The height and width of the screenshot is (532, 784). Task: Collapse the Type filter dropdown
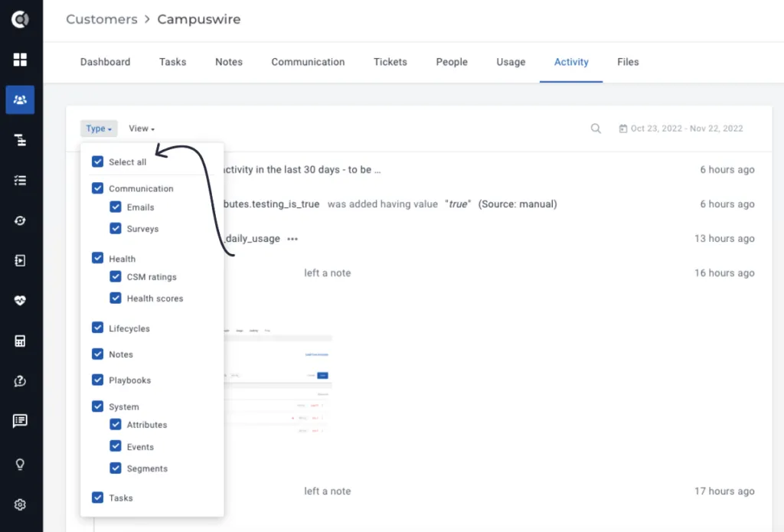99,129
